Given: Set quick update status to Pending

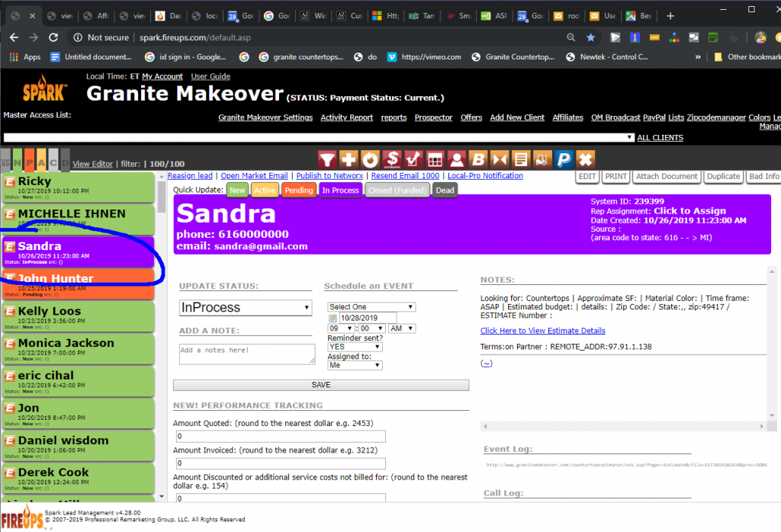Looking at the screenshot, I should 299,190.
